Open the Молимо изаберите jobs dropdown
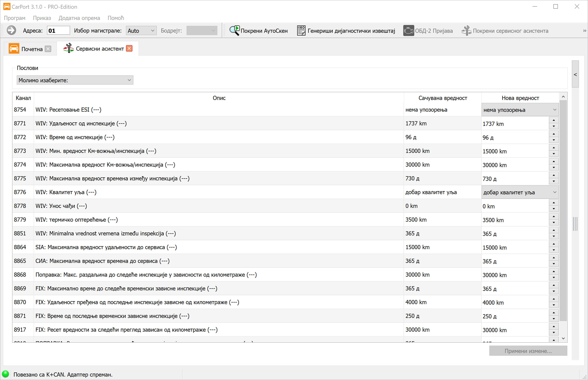The image size is (588, 380). [x=75, y=80]
